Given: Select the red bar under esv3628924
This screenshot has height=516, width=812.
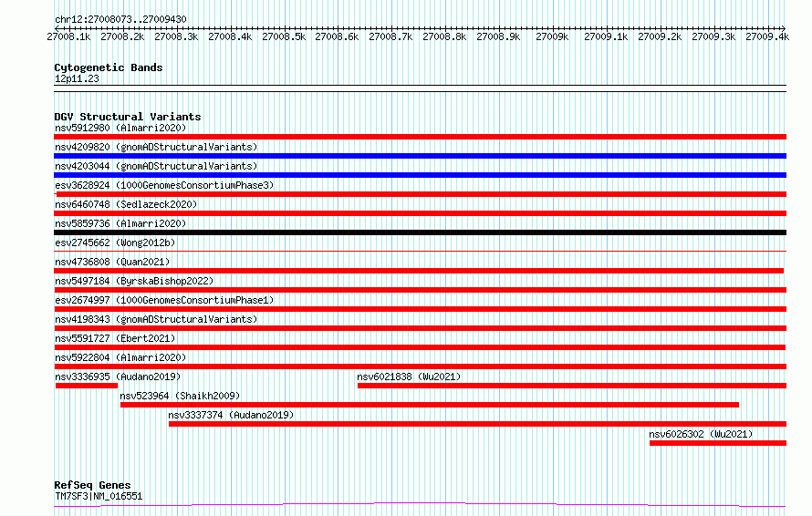Looking at the screenshot, I should tap(421, 194).
